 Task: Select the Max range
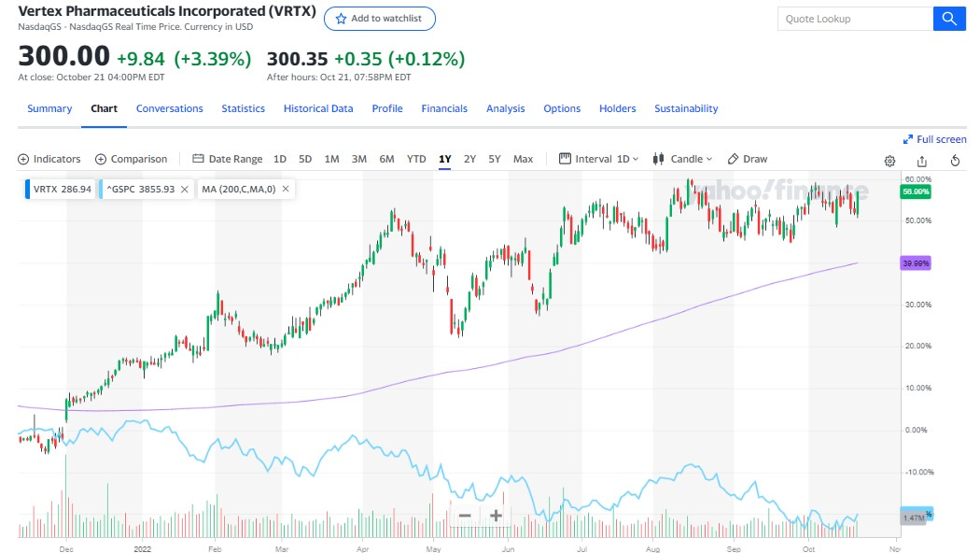[523, 159]
